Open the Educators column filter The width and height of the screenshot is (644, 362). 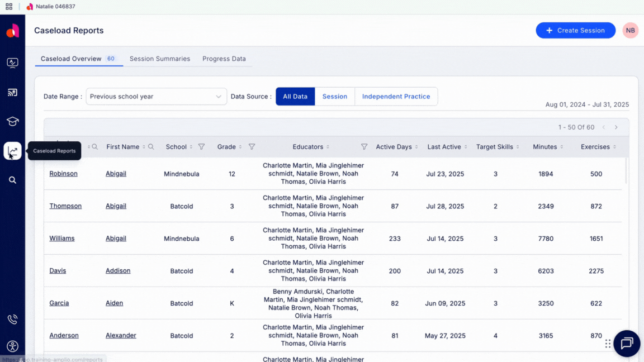pyautogui.click(x=364, y=146)
